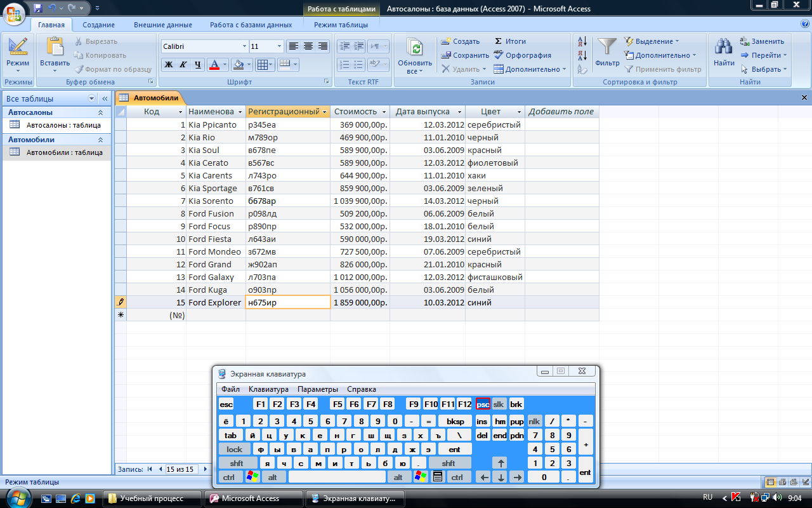Screen dimensions: 812x508
Task: Click the Фильтр funnel icon
Action: [607, 48]
